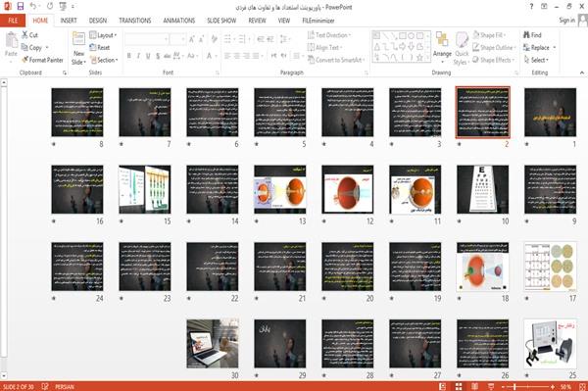Screen dimensions: 588x391
Task: Adjust the zoom slider handle
Action: (x=514, y=386)
